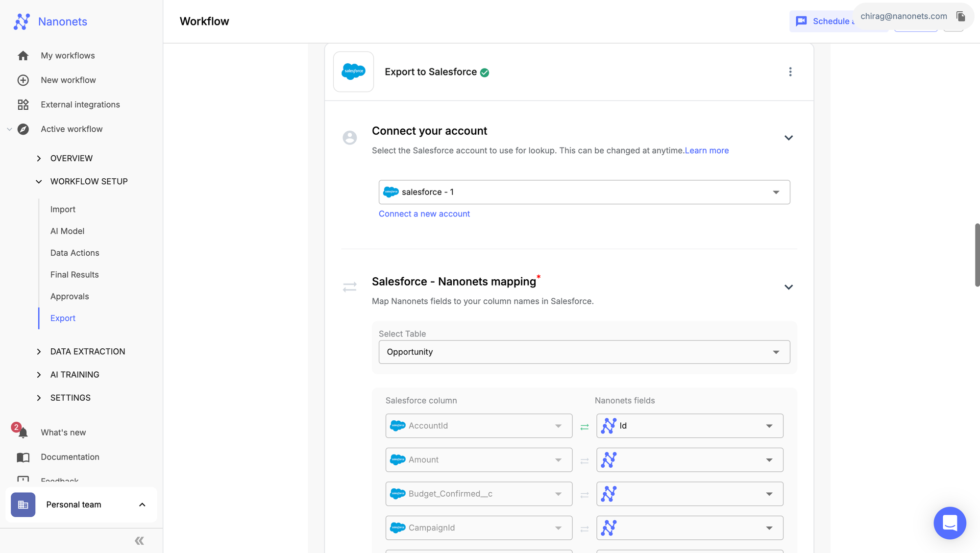Open the salesforce - 1 account dropdown
This screenshot has height=553, width=980.
[x=584, y=192]
